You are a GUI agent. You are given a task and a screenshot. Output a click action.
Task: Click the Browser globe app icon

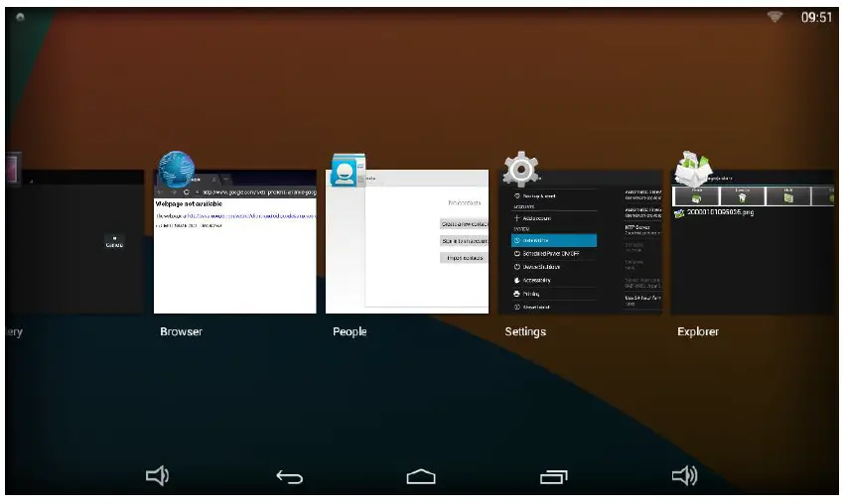pyautogui.click(x=176, y=170)
